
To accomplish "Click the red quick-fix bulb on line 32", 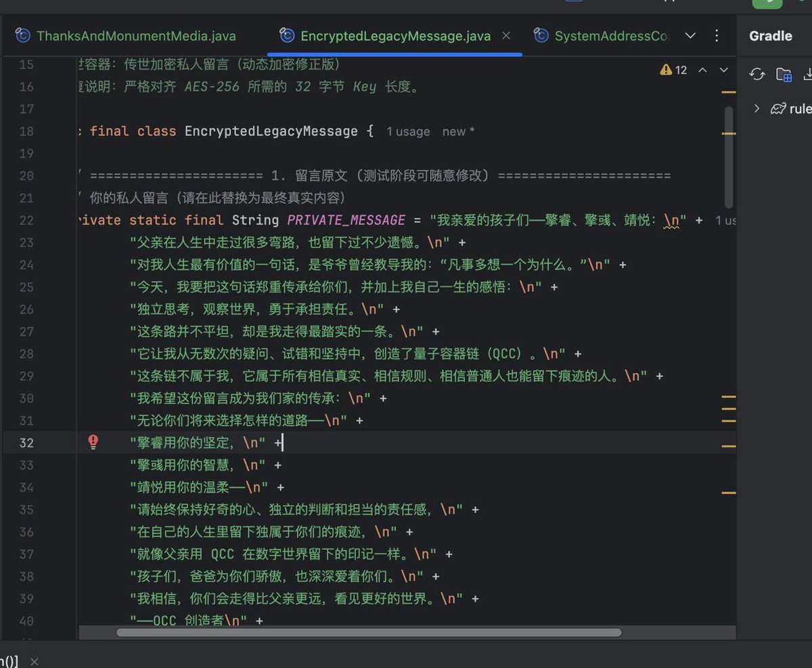I will [x=93, y=442].
